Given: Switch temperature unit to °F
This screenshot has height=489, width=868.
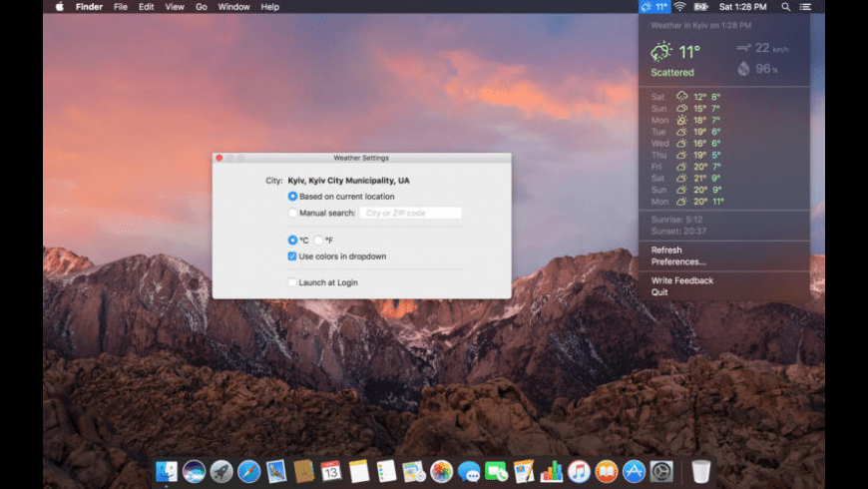Looking at the screenshot, I should tap(318, 240).
